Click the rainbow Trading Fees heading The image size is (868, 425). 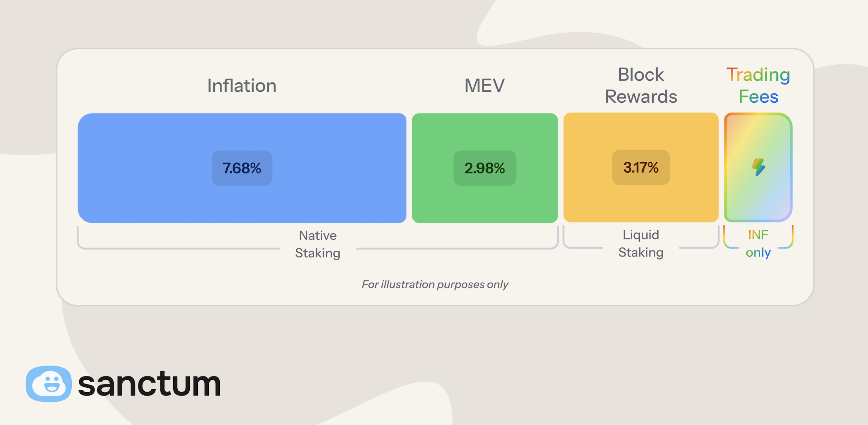tap(758, 85)
